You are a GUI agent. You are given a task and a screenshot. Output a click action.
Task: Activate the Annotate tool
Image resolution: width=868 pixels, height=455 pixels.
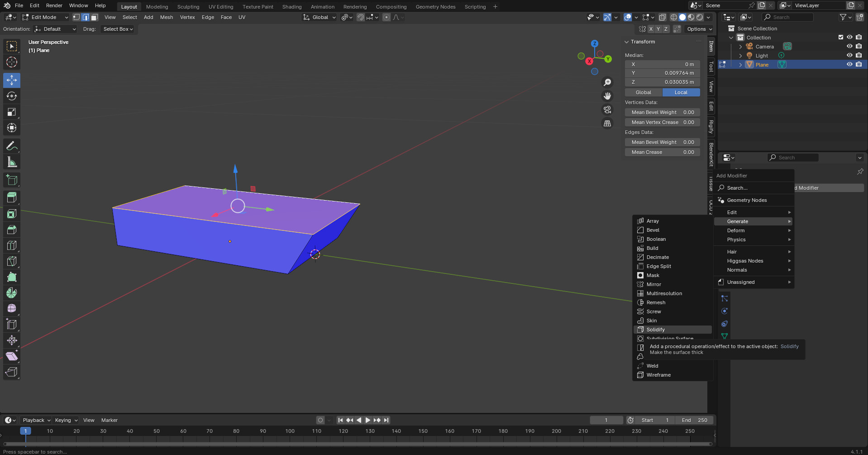point(12,146)
